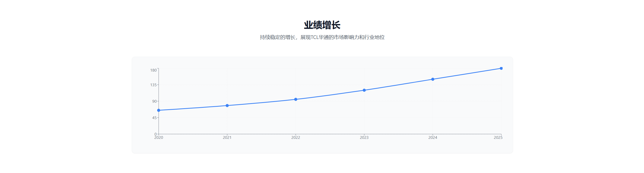Click the 2025 data point at line end
The image size is (644, 173).
pos(501,68)
